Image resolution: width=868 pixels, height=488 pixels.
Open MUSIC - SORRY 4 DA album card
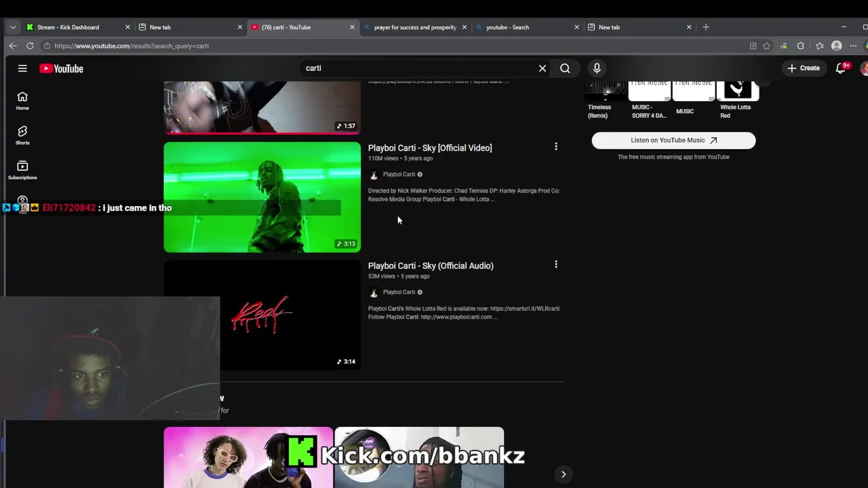click(x=649, y=100)
